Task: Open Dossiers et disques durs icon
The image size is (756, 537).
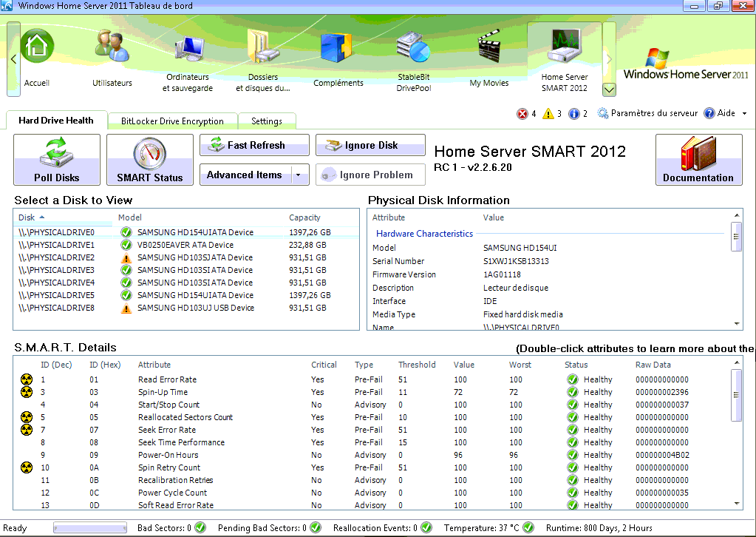Action: pos(263,48)
